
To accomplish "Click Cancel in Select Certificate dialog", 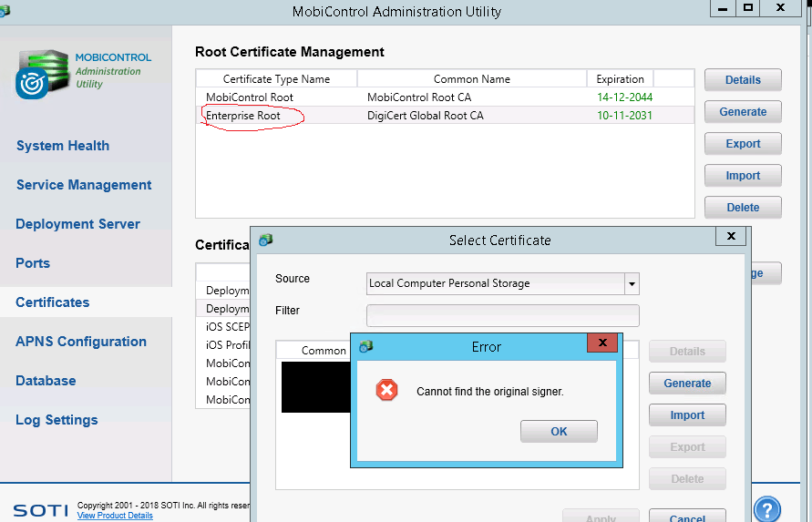I will pos(687,517).
